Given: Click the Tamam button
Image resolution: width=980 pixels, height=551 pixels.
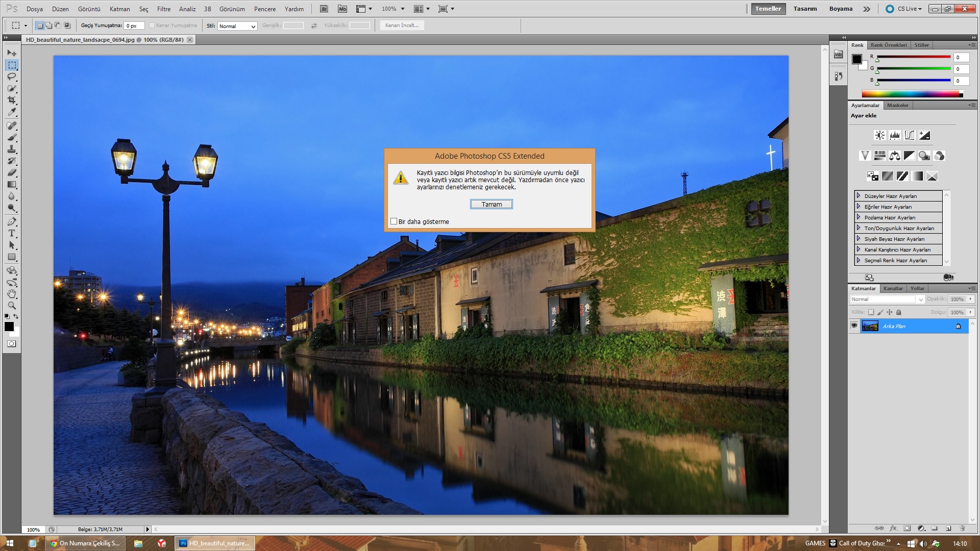Looking at the screenshot, I should click(x=491, y=204).
